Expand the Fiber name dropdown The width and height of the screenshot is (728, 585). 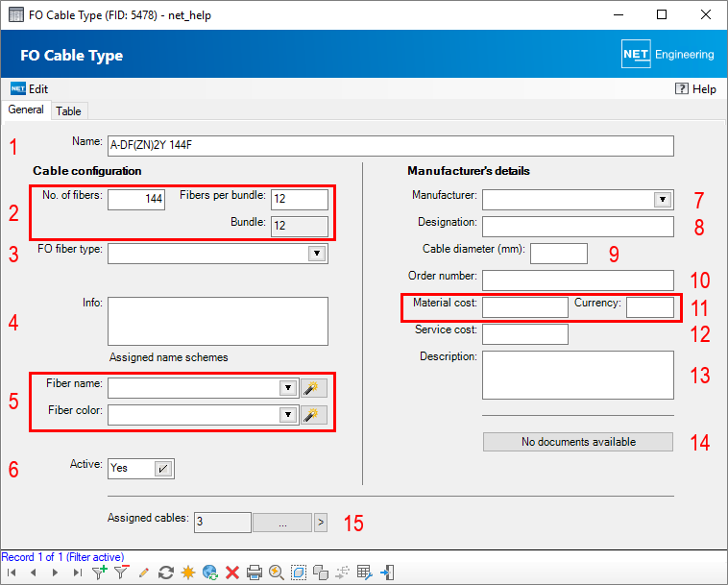click(x=288, y=388)
